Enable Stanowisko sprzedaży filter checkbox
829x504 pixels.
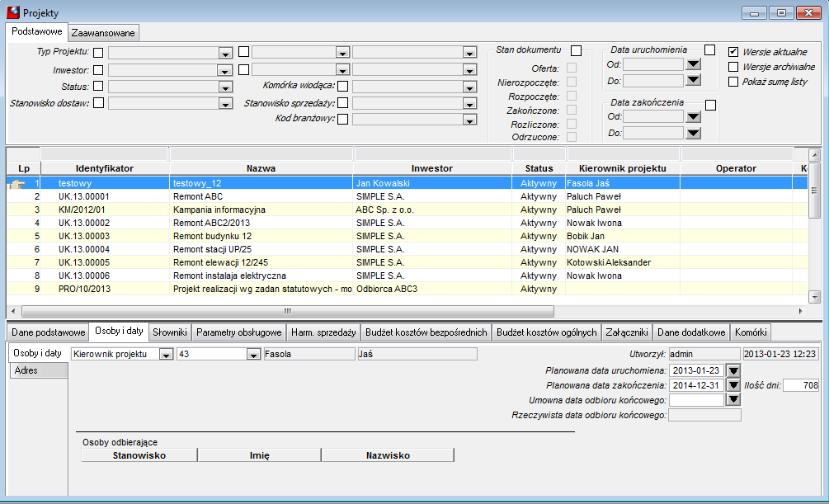tap(342, 102)
